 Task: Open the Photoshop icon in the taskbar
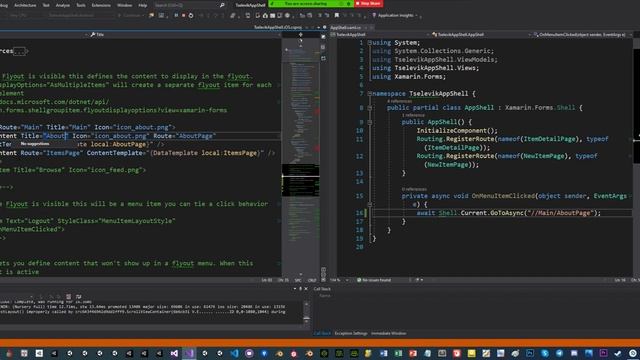point(530,353)
